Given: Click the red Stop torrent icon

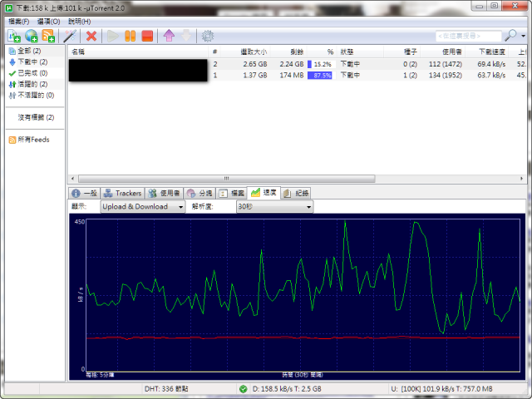Looking at the screenshot, I should [x=147, y=36].
